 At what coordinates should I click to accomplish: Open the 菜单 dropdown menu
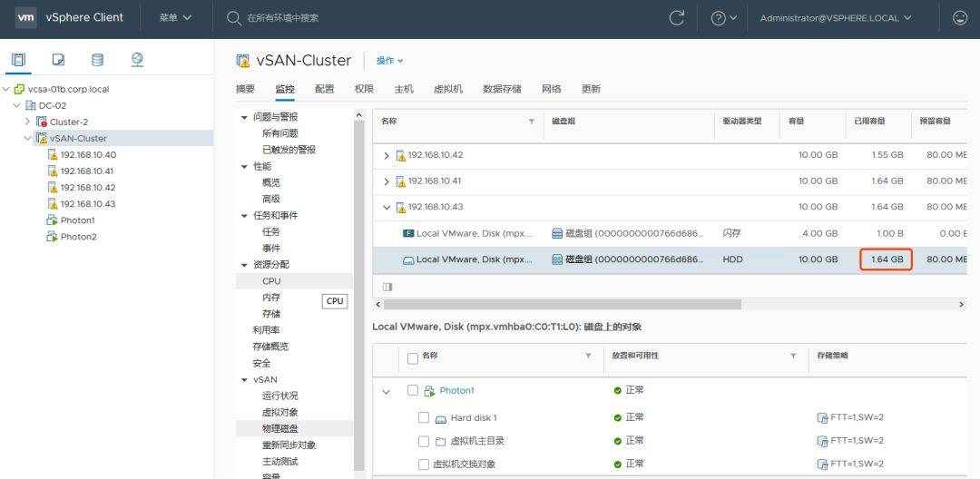[175, 18]
